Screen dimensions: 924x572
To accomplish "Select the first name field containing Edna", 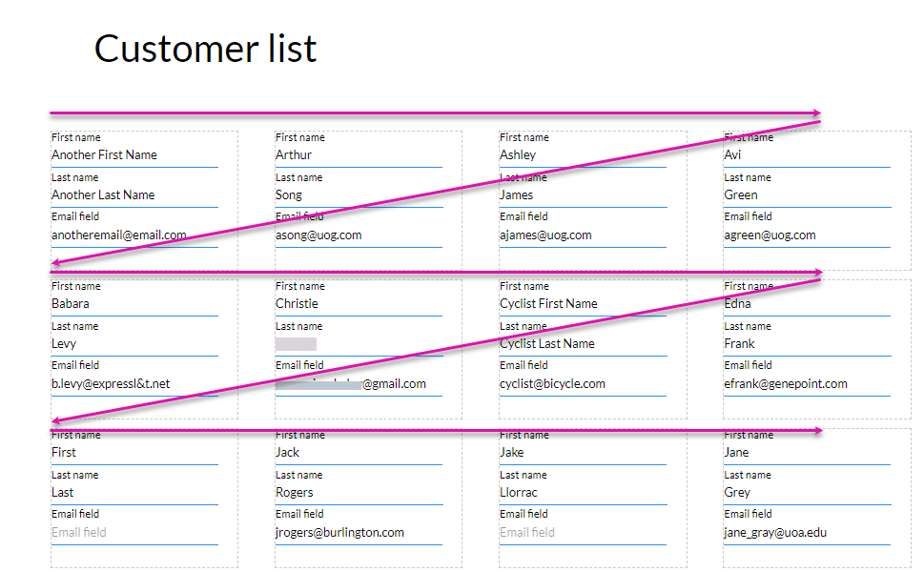I will 806,304.
